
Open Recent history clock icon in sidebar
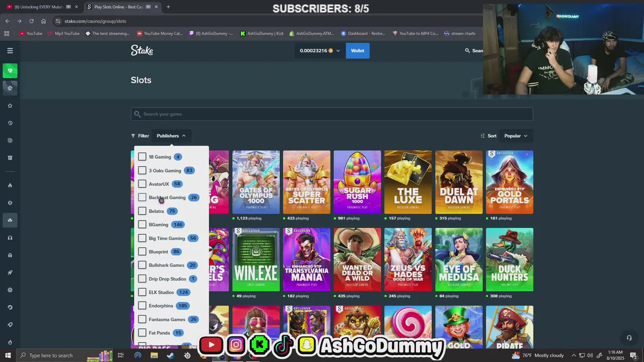point(10,123)
